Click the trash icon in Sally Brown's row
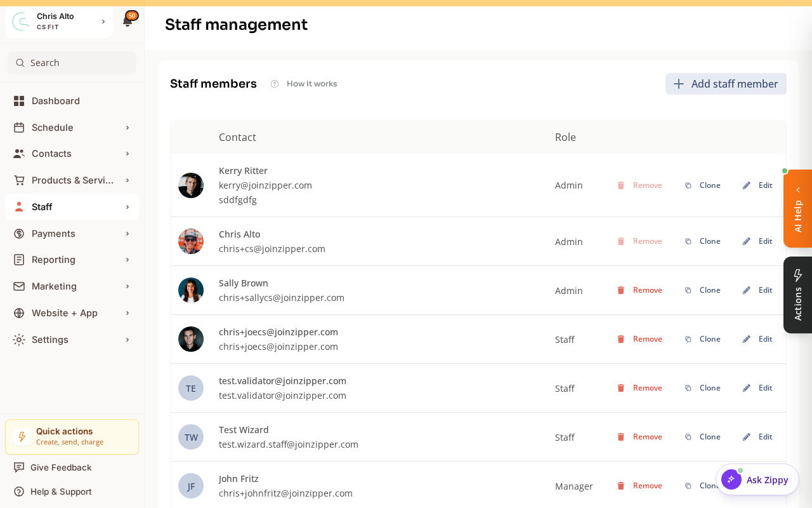This screenshot has height=508, width=812. click(x=621, y=290)
